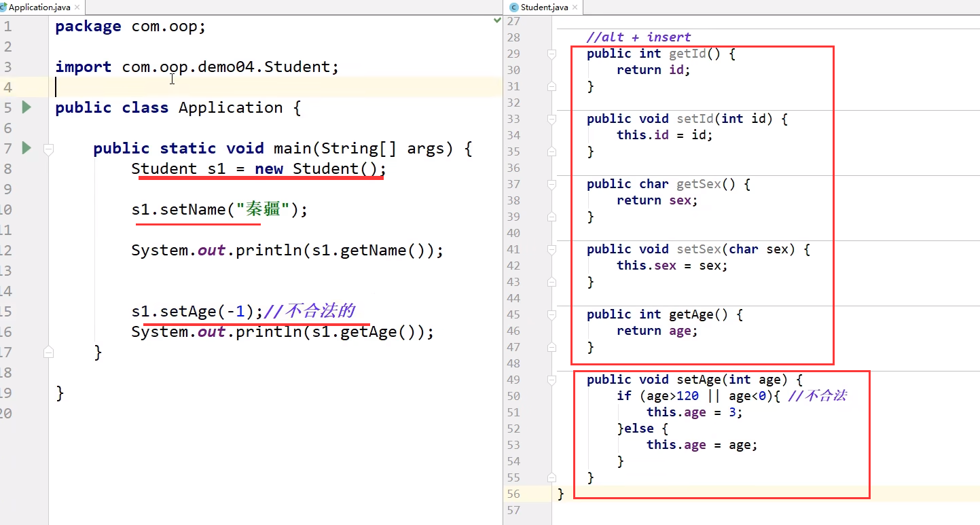Image resolution: width=980 pixels, height=525 pixels.
Task: Click line number 3 in Application.java gutter
Action: tap(7, 67)
